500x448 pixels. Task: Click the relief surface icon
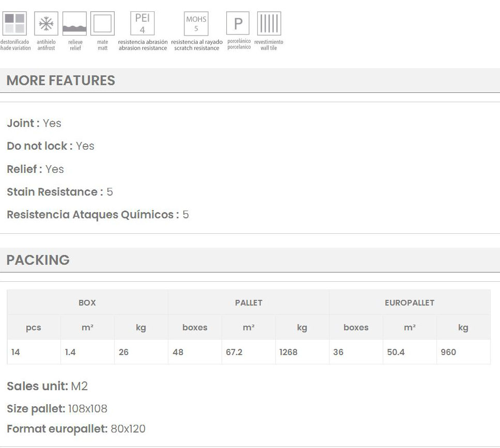click(x=74, y=24)
